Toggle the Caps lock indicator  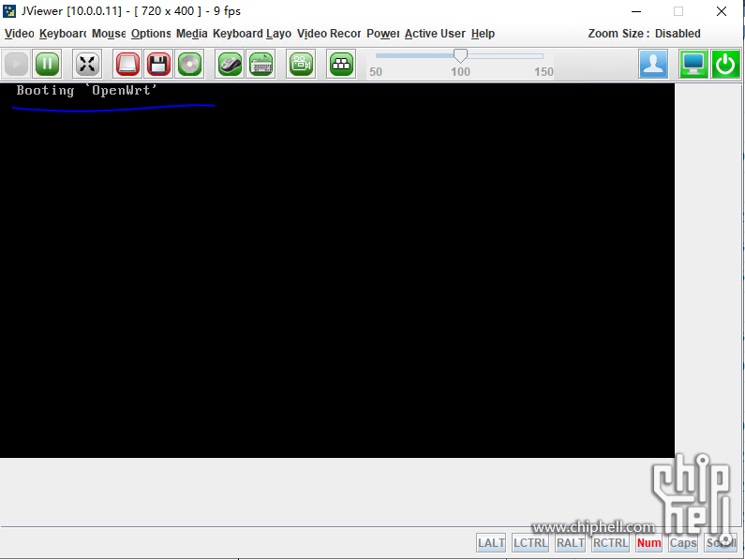(x=683, y=543)
